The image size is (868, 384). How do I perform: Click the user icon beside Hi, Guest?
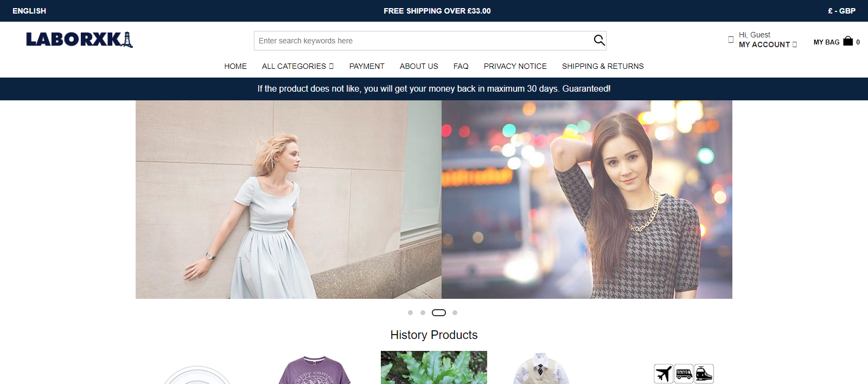pyautogui.click(x=731, y=40)
